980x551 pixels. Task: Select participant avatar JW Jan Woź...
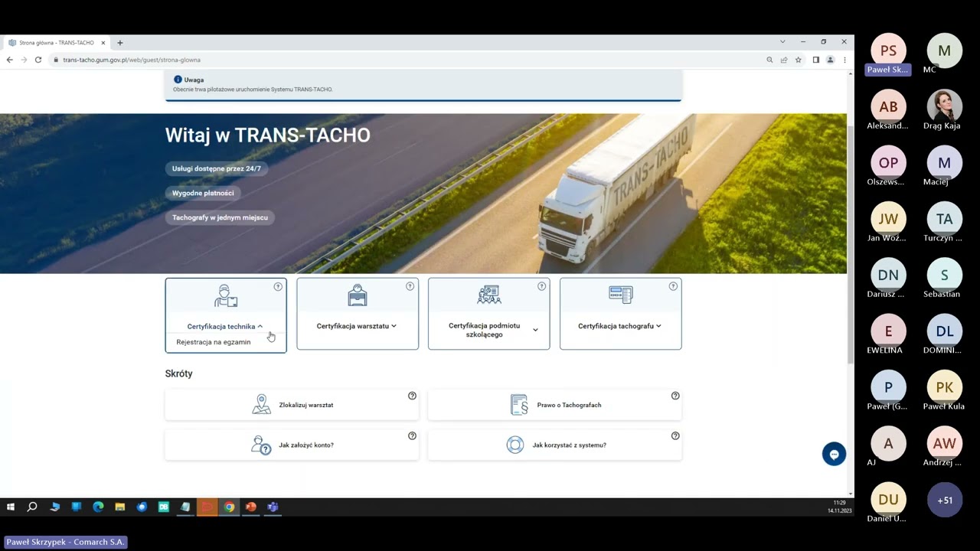pos(888,219)
